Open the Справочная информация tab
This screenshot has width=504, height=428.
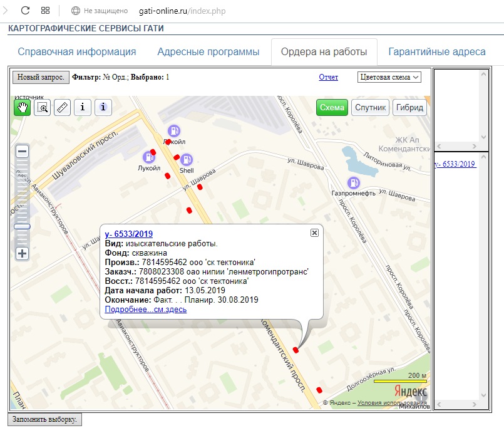(x=76, y=52)
